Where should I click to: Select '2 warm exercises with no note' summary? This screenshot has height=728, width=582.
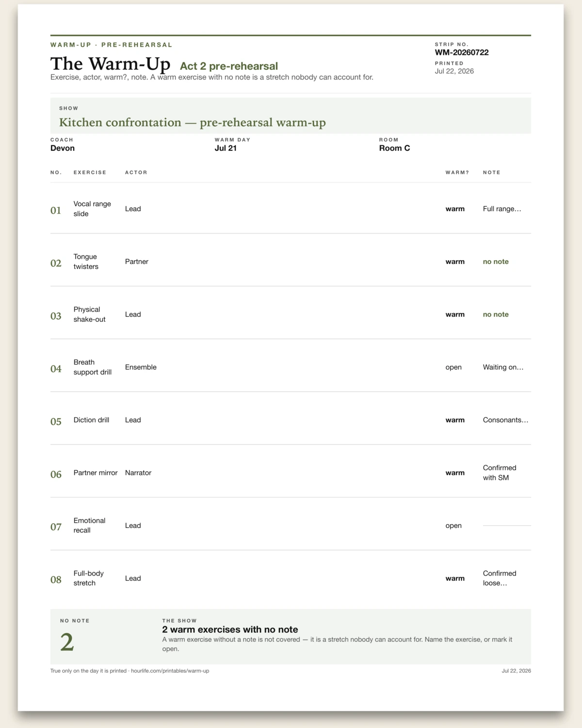pyautogui.click(x=230, y=629)
